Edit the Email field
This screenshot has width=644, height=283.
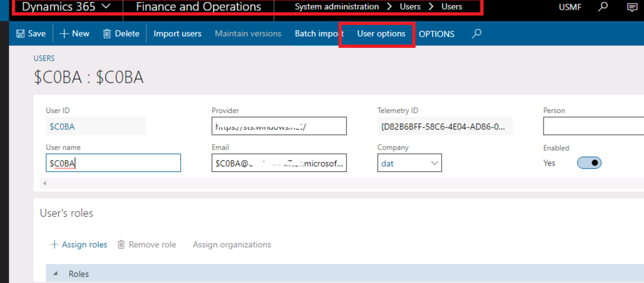coord(279,163)
